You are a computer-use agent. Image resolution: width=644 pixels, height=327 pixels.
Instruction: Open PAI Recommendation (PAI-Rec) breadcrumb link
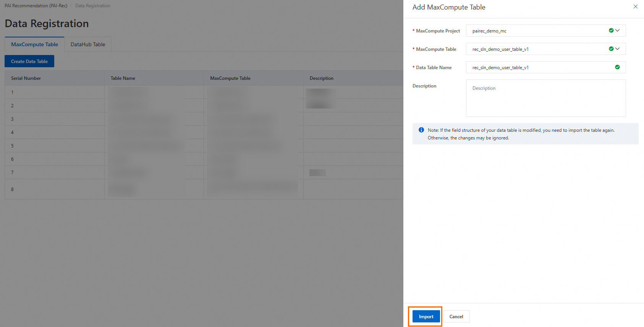click(36, 6)
